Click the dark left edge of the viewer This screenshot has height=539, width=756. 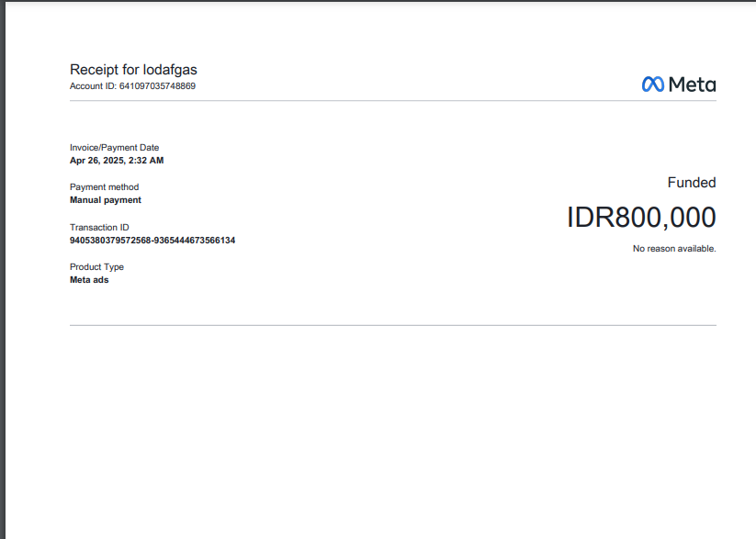point(2,275)
